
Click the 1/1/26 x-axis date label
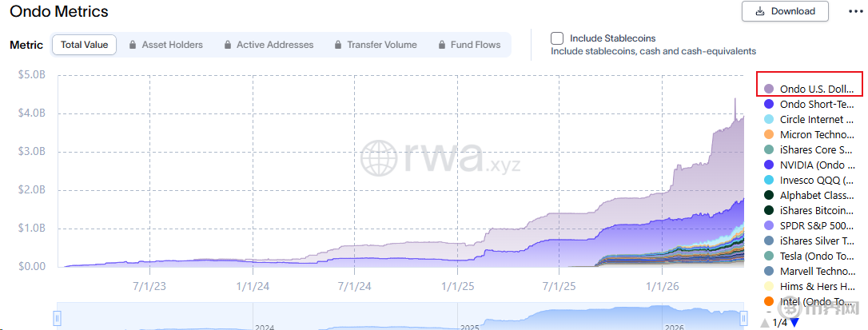[662, 286]
